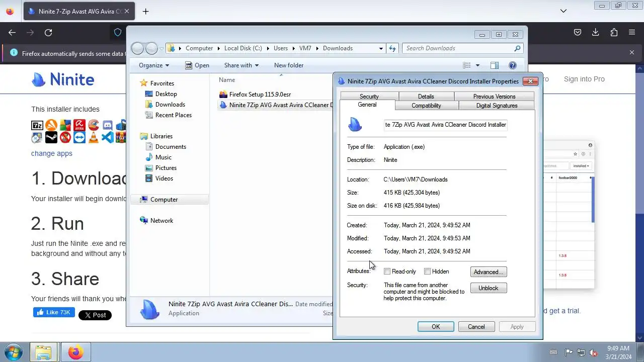Image resolution: width=644 pixels, height=362 pixels.
Task: Click the red Avira icon
Action: coord(79,125)
